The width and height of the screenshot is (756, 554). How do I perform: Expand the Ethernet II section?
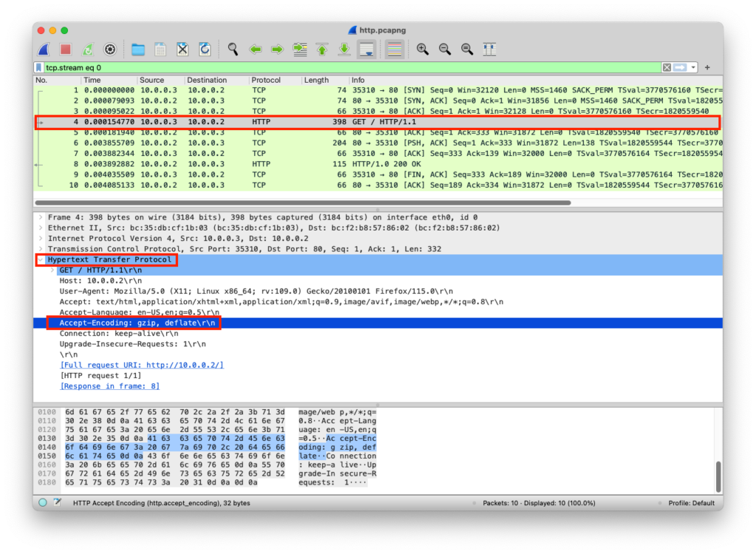click(x=41, y=228)
